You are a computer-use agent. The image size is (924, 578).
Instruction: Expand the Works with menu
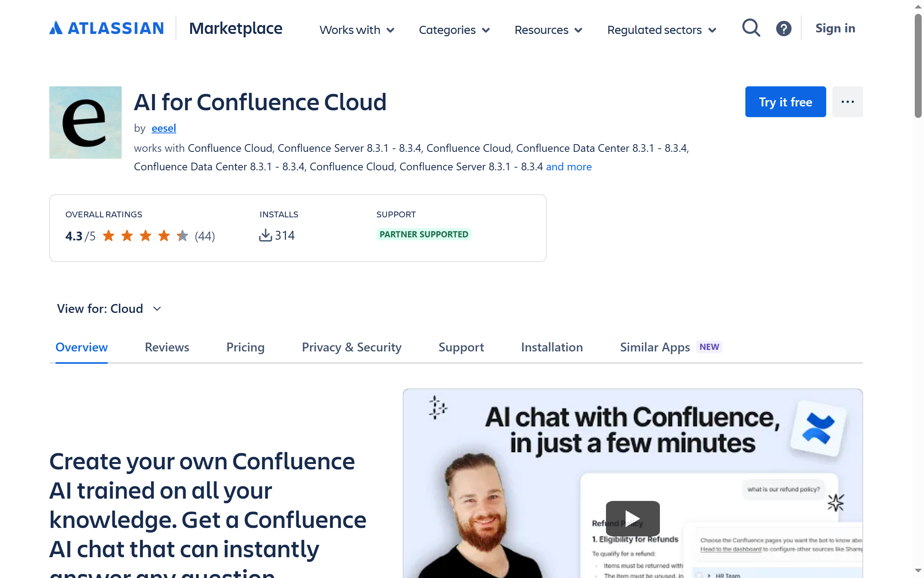(357, 30)
